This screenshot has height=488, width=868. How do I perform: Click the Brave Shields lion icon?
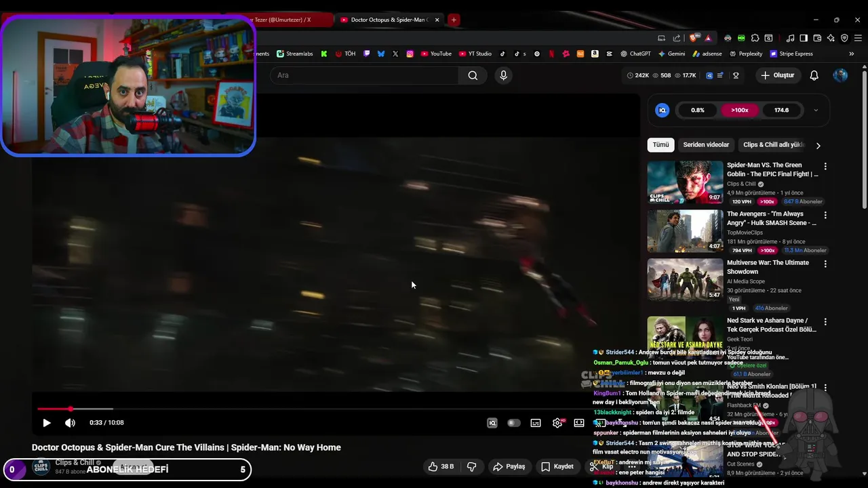coord(693,38)
